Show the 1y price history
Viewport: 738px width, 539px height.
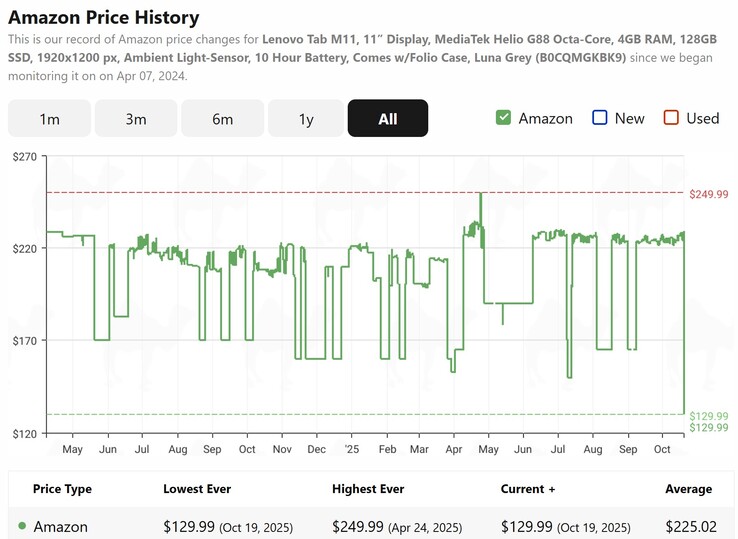(306, 119)
